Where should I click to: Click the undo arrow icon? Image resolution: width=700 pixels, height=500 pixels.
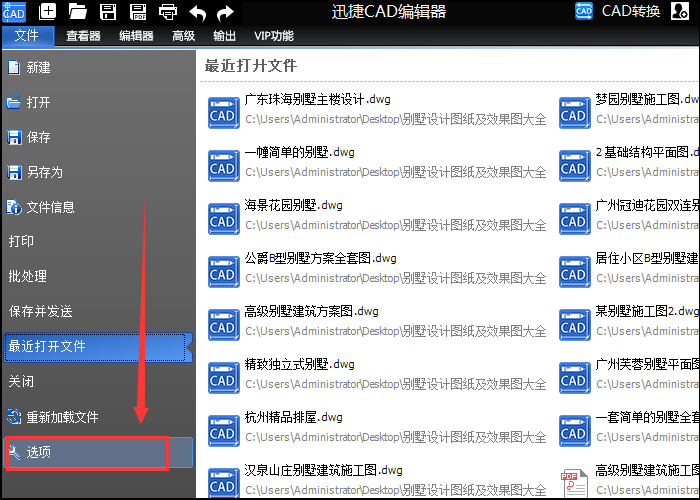197,12
